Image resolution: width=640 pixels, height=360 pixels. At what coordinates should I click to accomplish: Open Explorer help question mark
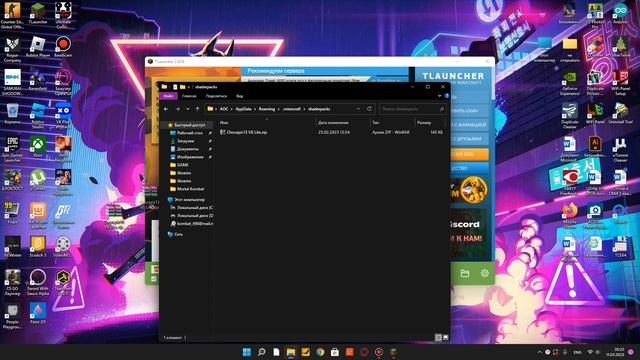click(x=447, y=96)
